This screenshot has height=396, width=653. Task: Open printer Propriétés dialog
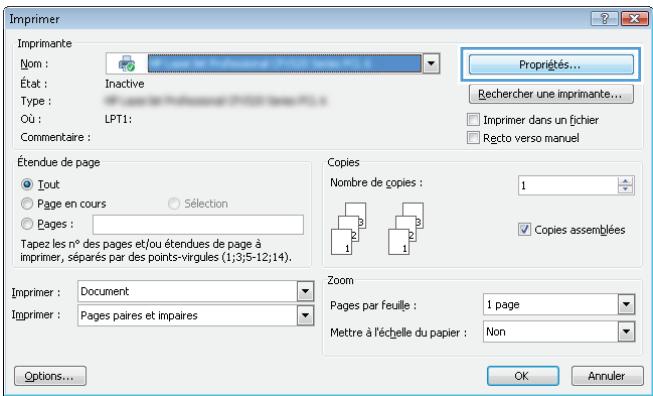(x=551, y=65)
